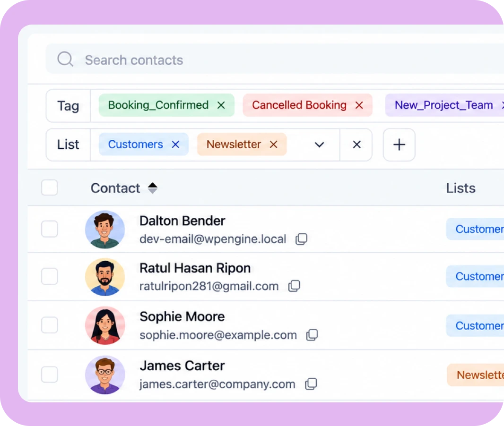Add a new filter with plus button
Screen dimensions: 504x426
[399, 145]
